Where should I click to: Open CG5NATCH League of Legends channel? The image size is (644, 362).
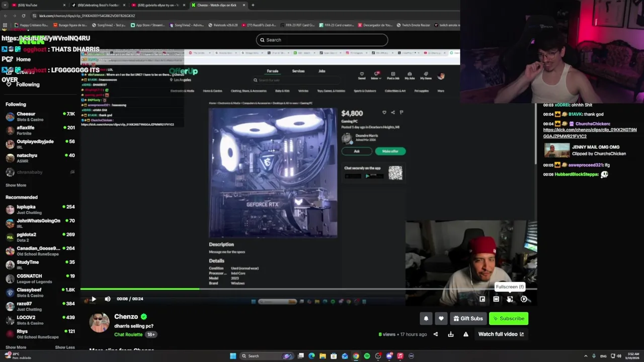tap(40, 279)
